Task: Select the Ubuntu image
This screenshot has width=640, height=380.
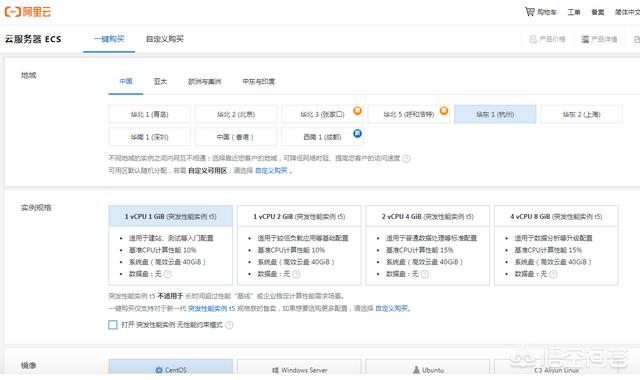Action: [x=428, y=367]
